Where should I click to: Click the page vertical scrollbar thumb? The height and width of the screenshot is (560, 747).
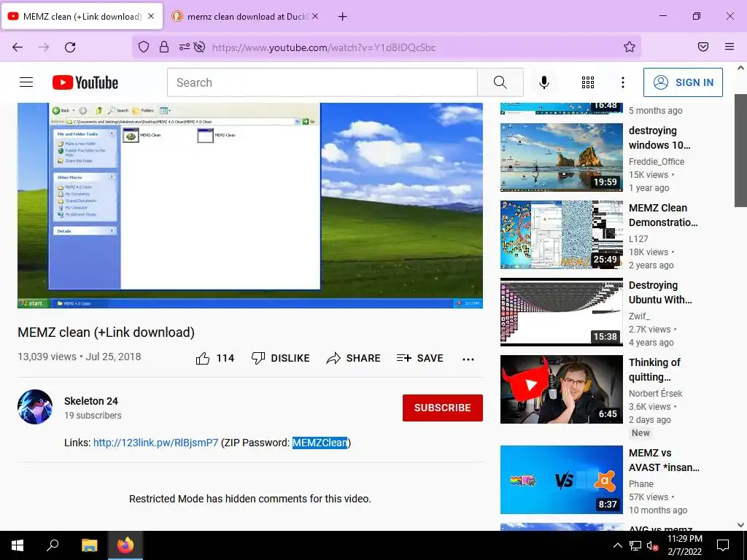click(x=740, y=150)
